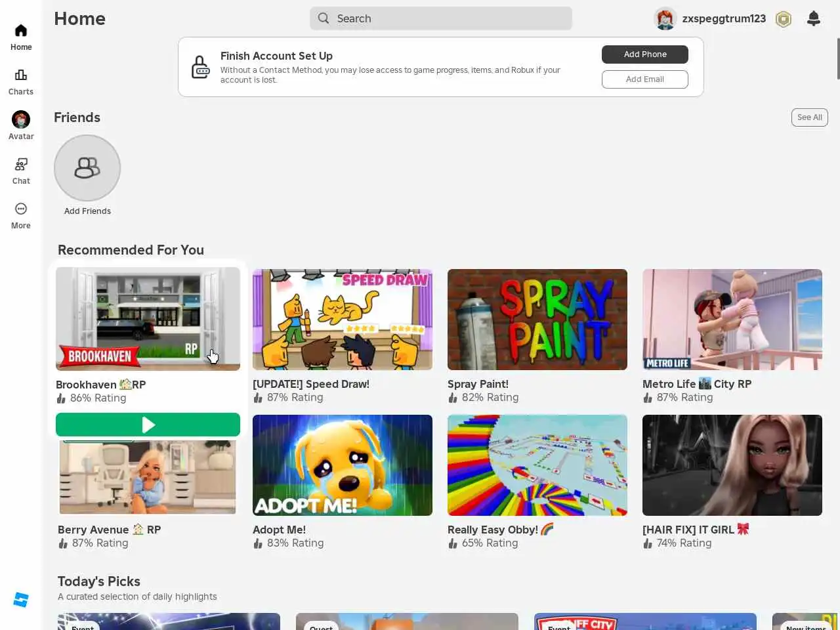Image resolution: width=840 pixels, height=630 pixels.
Task: Click the Friends section heading
Action: click(x=77, y=117)
